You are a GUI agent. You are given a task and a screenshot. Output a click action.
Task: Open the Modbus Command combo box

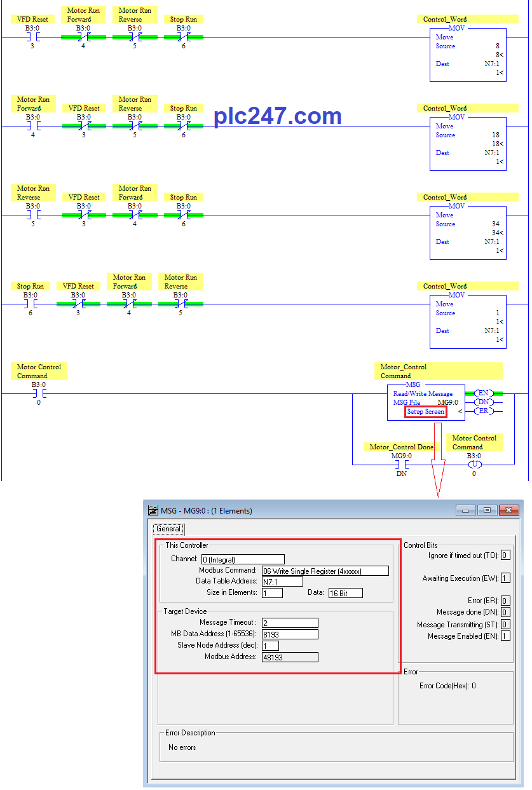click(325, 571)
